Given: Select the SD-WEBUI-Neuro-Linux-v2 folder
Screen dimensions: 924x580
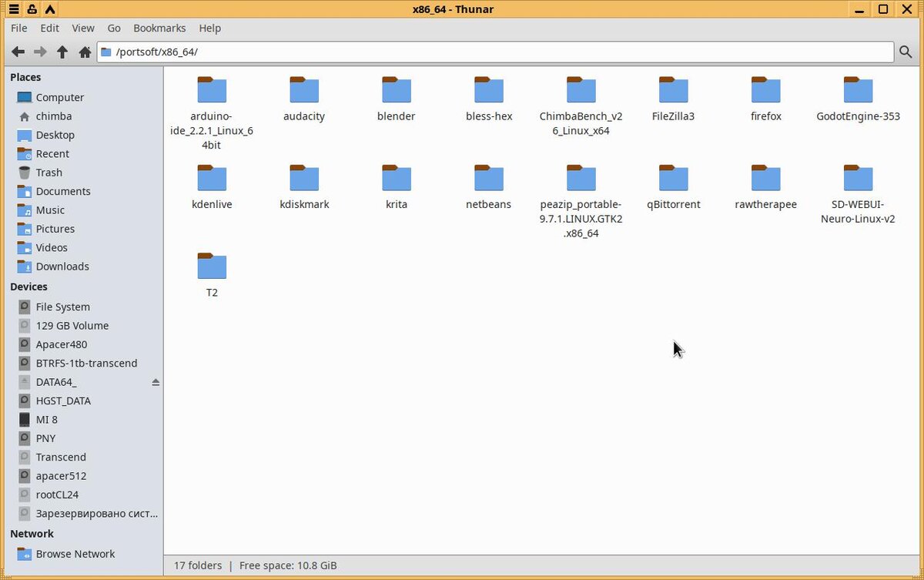Looking at the screenshot, I should pyautogui.click(x=859, y=194).
